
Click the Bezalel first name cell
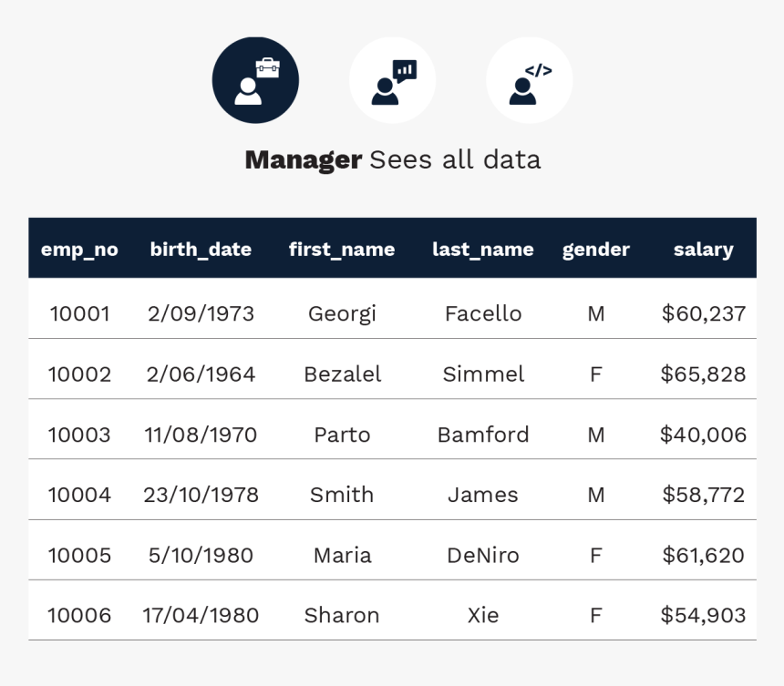[x=343, y=374]
